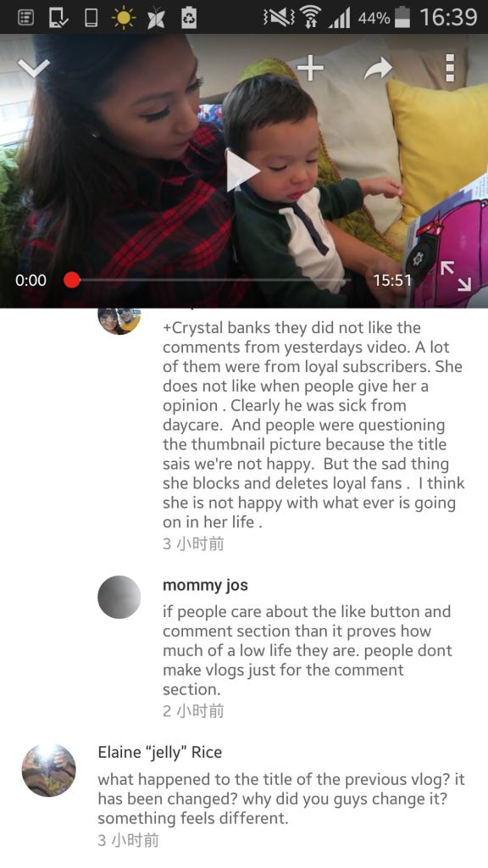Tap the +Crystal banks mention
This screenshot has width=488, height=868.
216,328
